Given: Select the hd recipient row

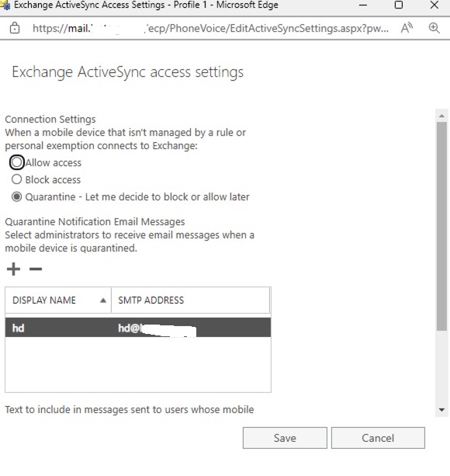Looking at the screenshot, I should pos(138,328).
